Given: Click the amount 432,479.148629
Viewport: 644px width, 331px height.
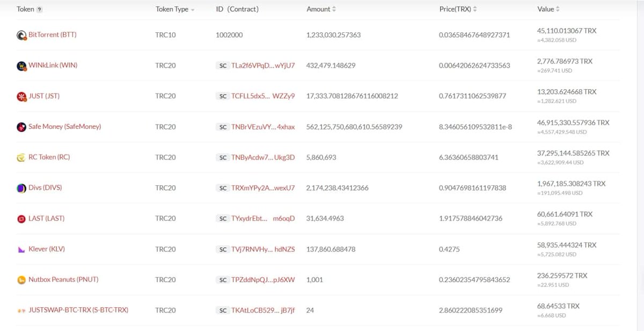Looking at the screenshot, I should [331, 66].
